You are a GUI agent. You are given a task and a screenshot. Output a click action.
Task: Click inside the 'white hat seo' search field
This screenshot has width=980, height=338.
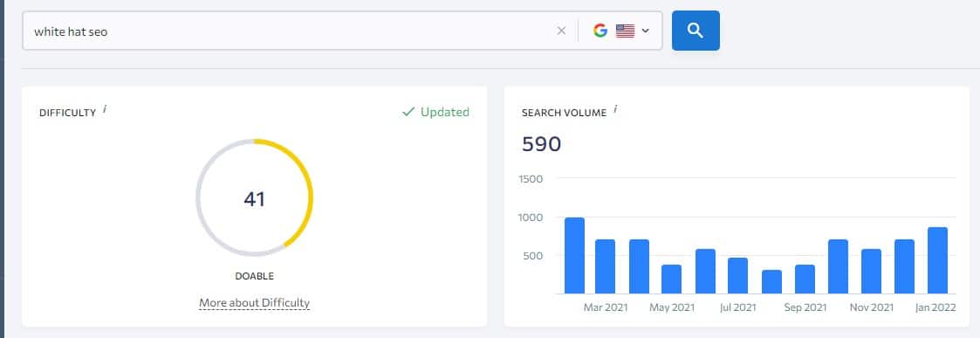click(287, 31)
